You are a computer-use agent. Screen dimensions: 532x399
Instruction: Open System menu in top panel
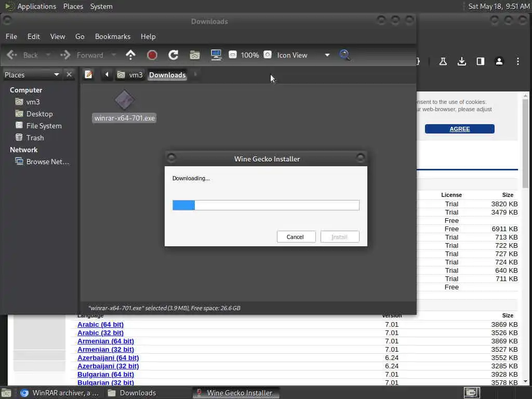[101, 6]
